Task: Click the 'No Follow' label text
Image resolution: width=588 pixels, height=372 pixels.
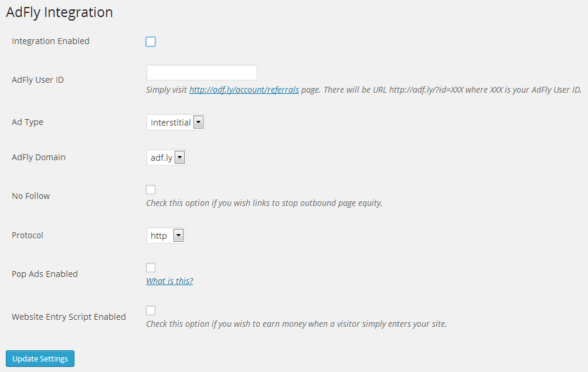Action: 30,196
